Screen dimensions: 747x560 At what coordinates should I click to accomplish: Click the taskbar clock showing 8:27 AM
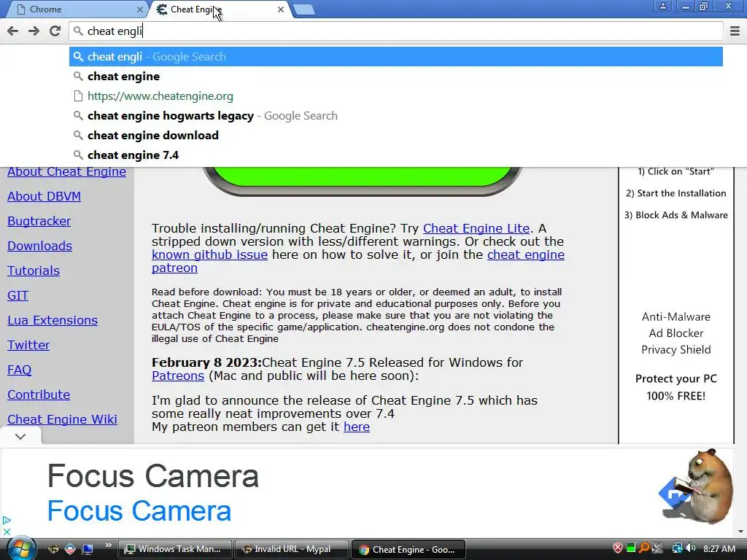click(x=719, y=549)
